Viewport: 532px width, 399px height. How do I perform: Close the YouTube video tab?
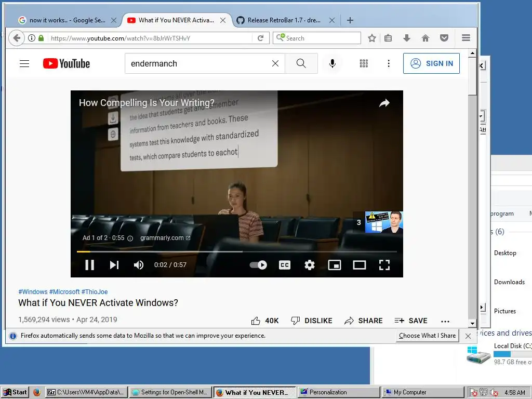[223, 20]
